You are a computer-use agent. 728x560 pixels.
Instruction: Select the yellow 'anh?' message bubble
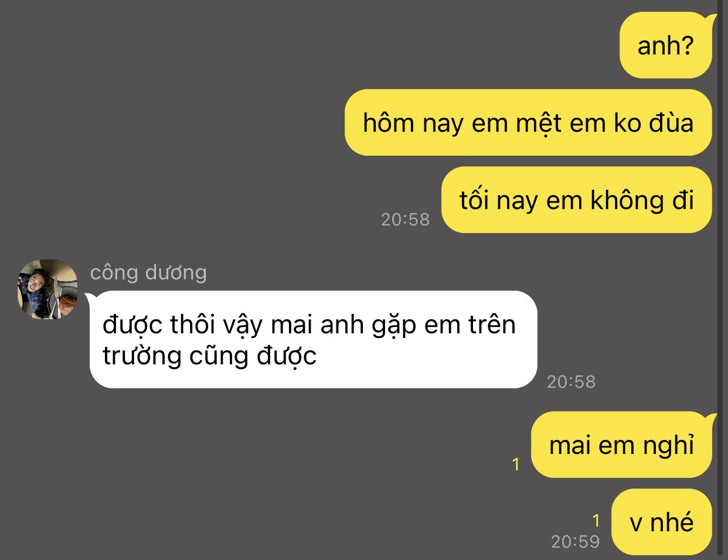coord(665,45)
